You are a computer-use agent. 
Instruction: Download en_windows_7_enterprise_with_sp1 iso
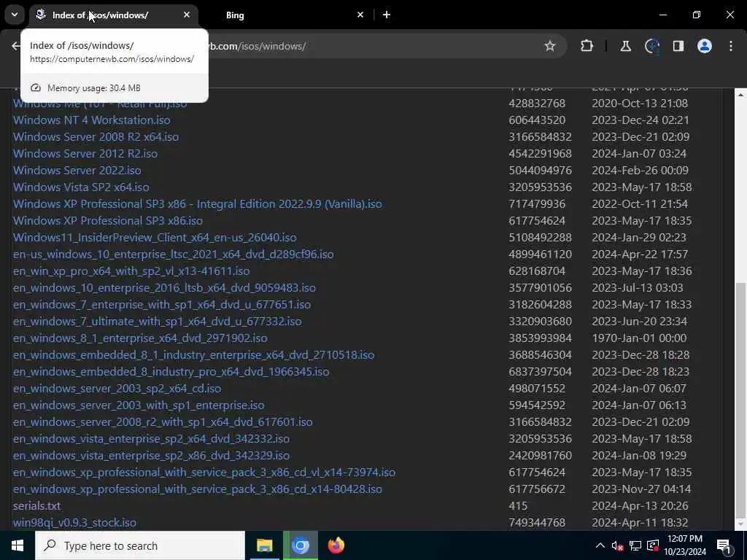pyautogui.click(x=162, y=304)
